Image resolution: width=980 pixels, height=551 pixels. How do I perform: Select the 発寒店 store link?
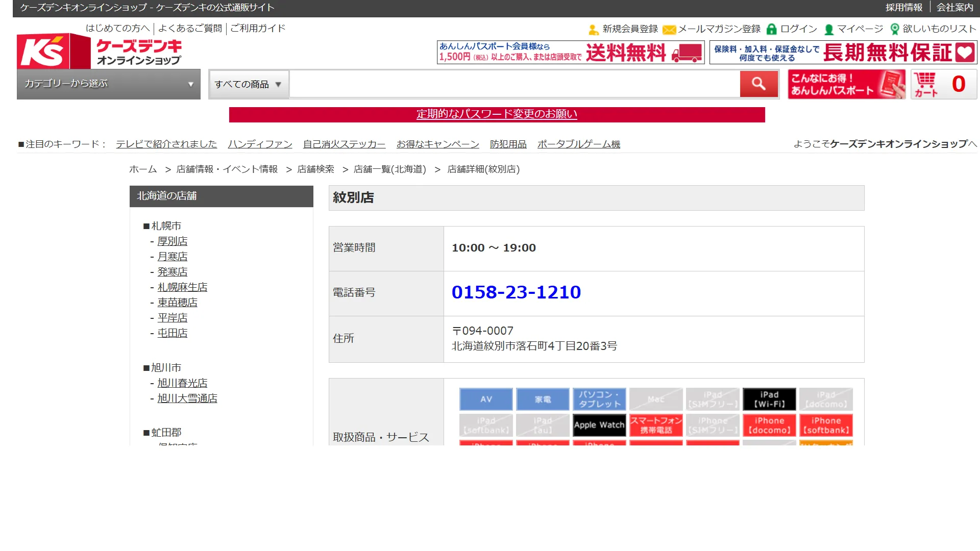[172, 272]
